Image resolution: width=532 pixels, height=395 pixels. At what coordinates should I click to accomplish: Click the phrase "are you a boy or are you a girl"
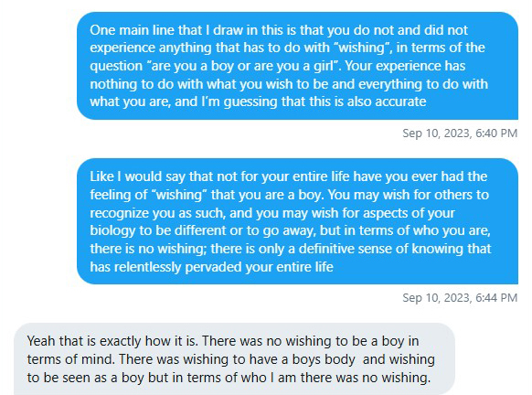[244, 66]
